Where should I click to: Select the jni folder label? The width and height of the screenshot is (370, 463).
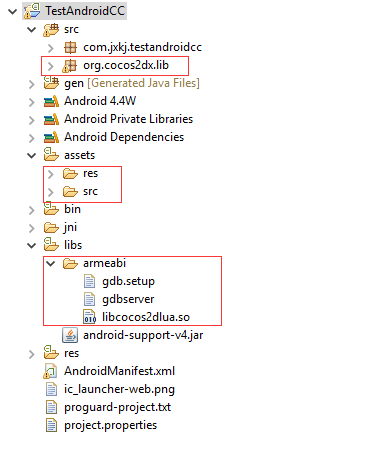click(70, 227)
